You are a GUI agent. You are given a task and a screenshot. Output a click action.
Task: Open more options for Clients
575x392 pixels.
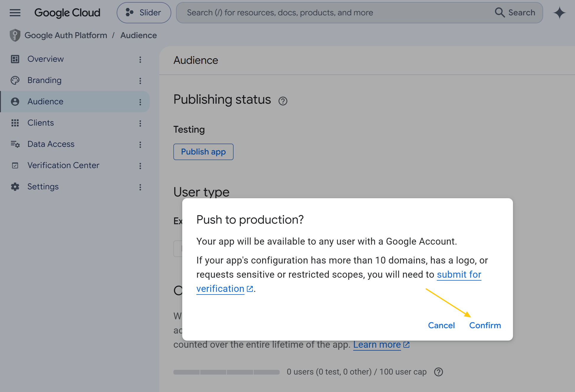[140, 123]
